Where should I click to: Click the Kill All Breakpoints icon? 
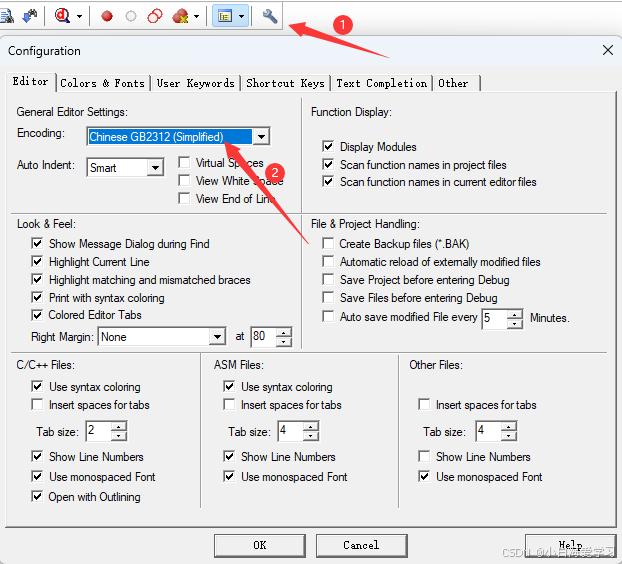pos(180,16)
